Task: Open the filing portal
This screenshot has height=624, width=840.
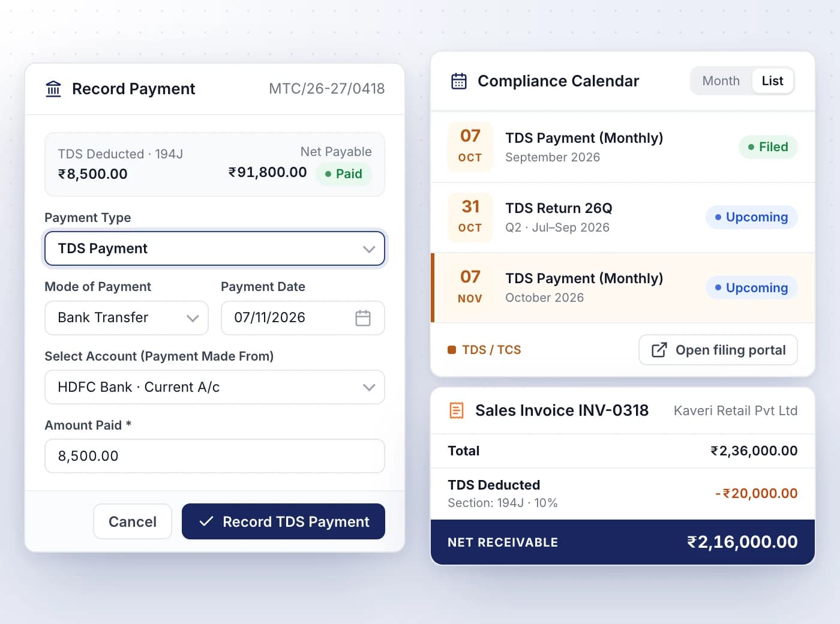Action: tap(718, 350)
